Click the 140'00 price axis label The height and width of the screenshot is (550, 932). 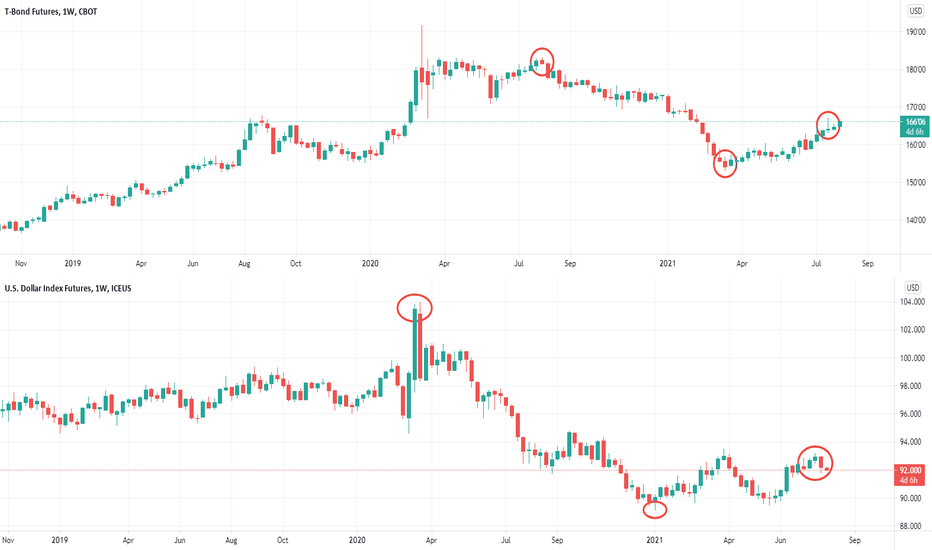click(x=915, y=220)
